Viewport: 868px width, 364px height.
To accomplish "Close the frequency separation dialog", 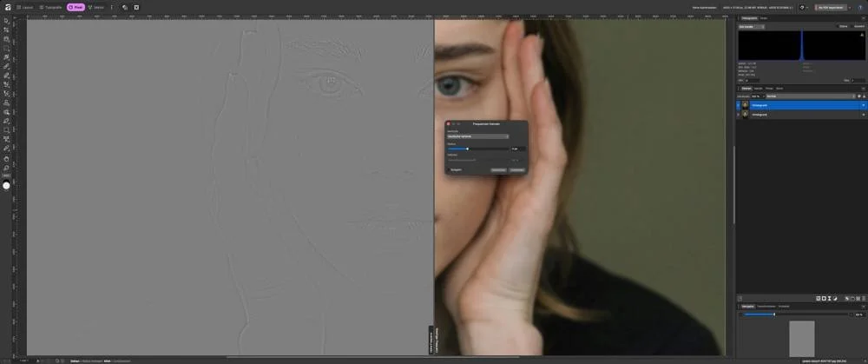I will pyautogui.click(x=449, y=123).
